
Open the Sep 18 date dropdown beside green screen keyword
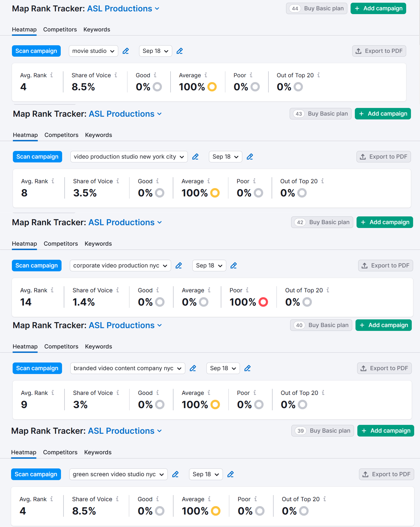point(206,474)
